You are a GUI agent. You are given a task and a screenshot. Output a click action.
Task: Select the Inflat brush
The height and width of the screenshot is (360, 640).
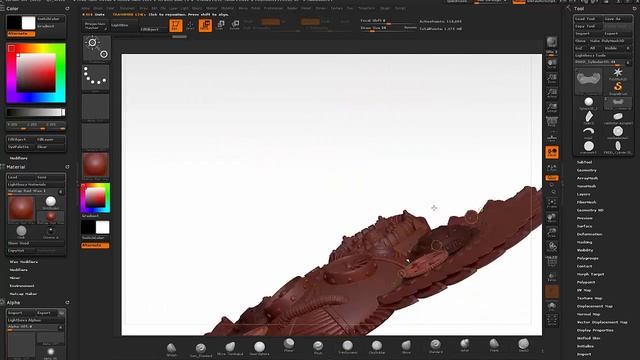coord(464,345)
